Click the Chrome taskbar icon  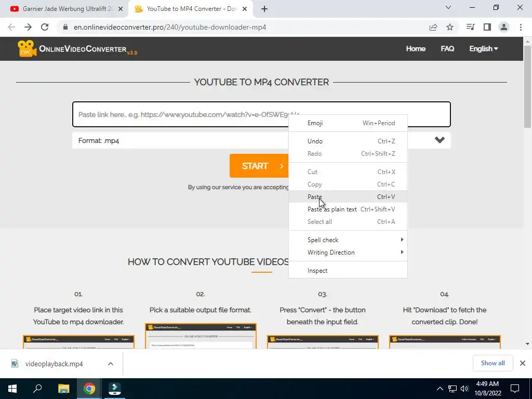(x=89, y=389)
